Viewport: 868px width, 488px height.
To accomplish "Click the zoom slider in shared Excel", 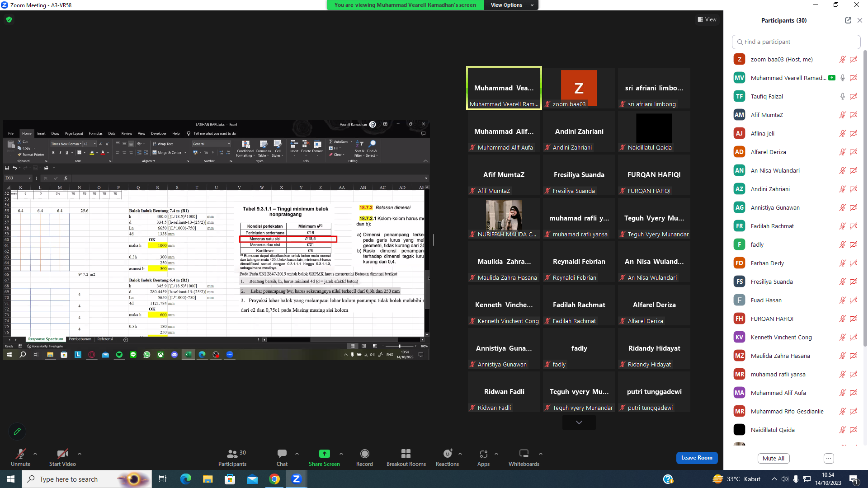I will pos(400,346).
